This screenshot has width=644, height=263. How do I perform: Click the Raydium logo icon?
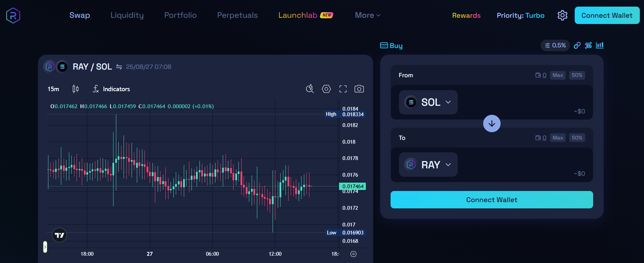13,15
